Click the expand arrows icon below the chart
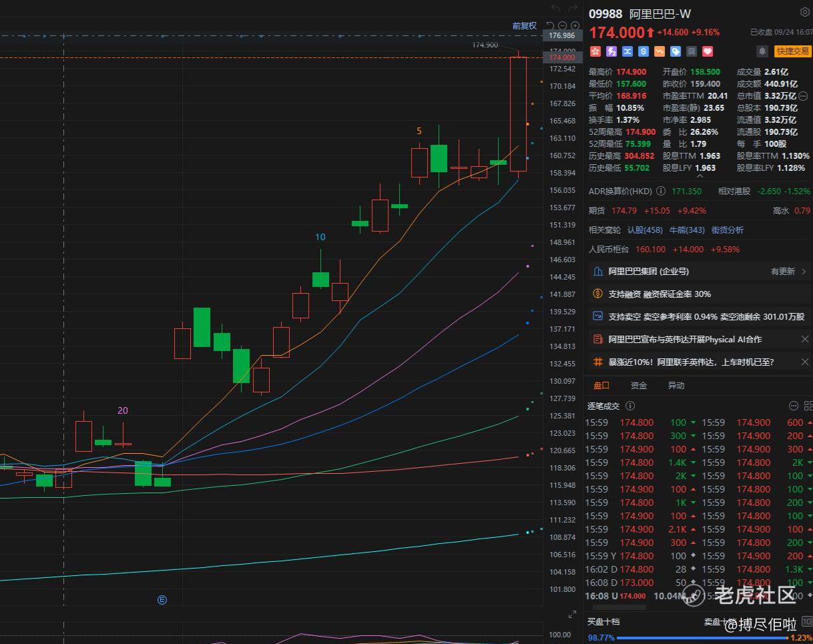 tap(572, 615)
